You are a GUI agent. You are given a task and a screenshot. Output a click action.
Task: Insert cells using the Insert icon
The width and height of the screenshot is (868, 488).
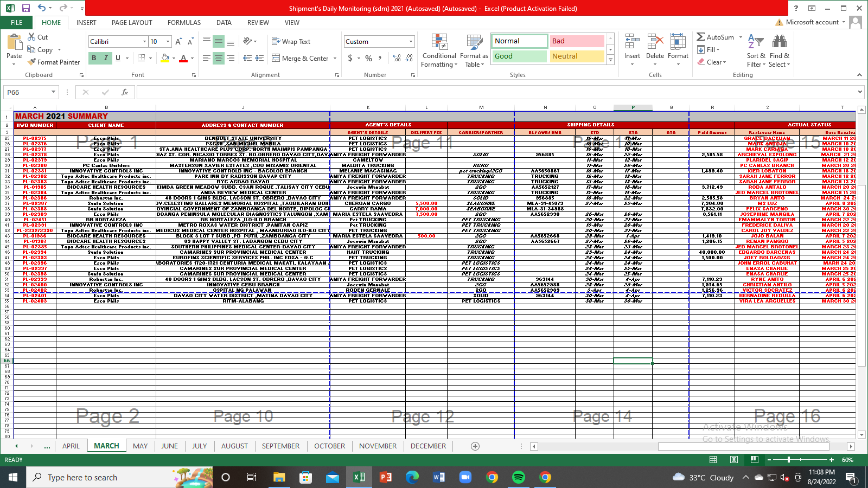[632, 42]
